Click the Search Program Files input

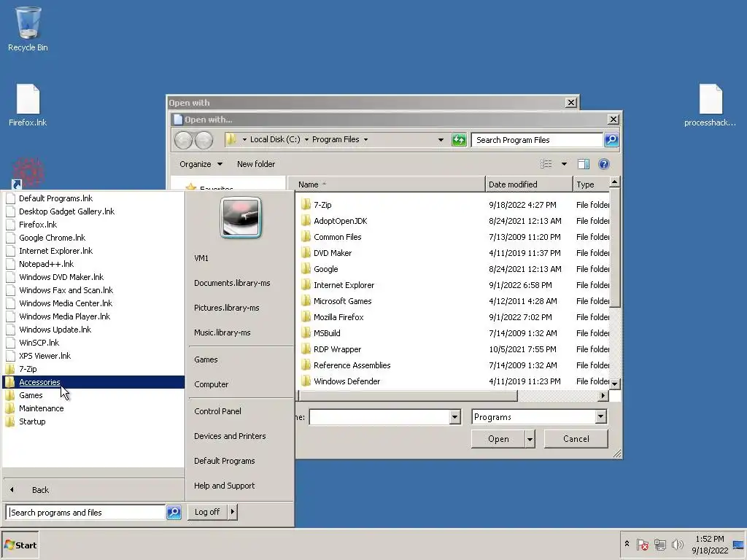(538, 140)
